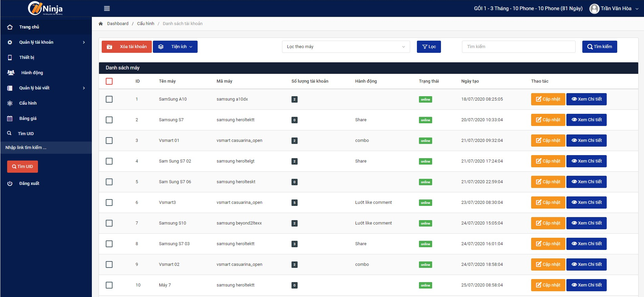Open the Trần Văn Hòa user dropdown arrow
Screen dimensions: 644x297
[637, 9]
